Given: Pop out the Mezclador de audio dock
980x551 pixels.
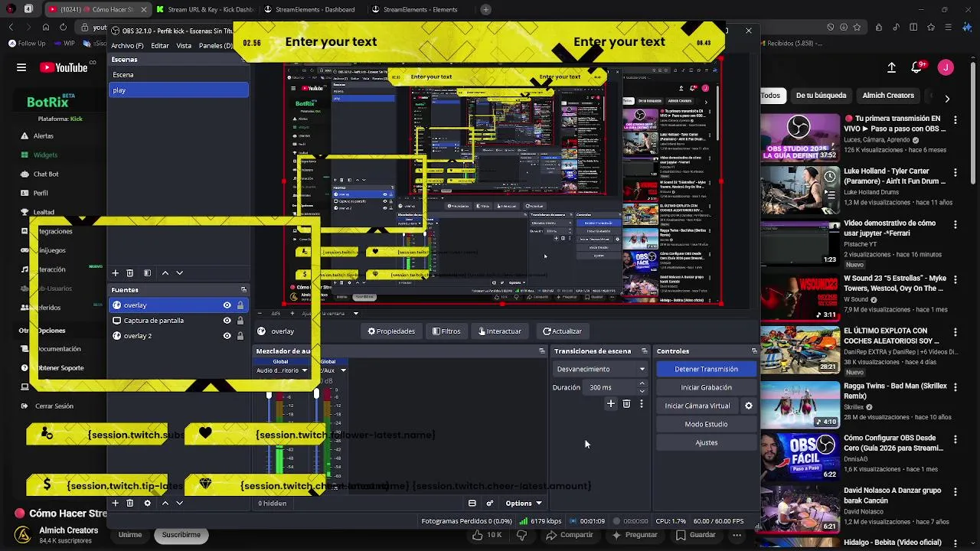Looking at the screenshot, I should pyautogui.click(x=542, y=351).
